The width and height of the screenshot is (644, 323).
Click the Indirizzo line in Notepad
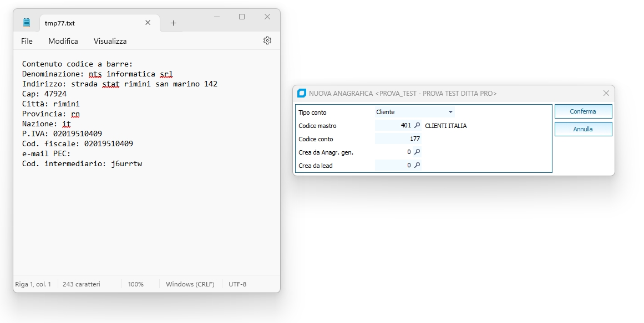coord(119,84)
